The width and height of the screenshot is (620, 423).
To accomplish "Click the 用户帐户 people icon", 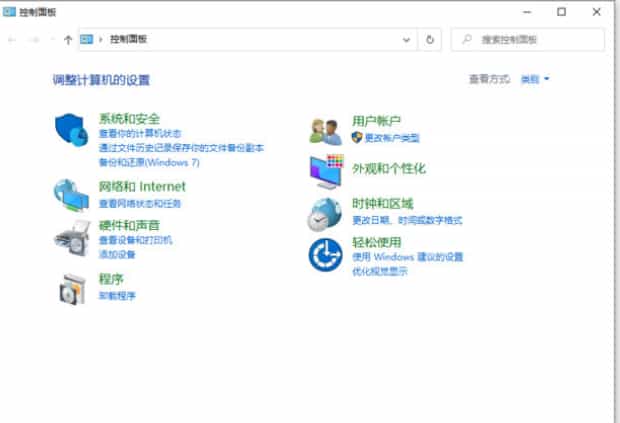I will click(326, 130).
